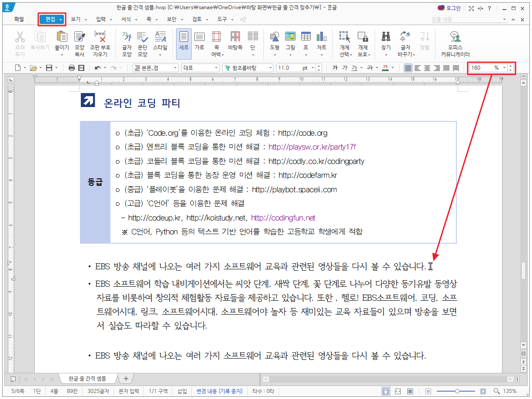Viewport: 532px width, 399px height.
Task: Select 세로 (portrait) page orientation
Action: point(184,44)
